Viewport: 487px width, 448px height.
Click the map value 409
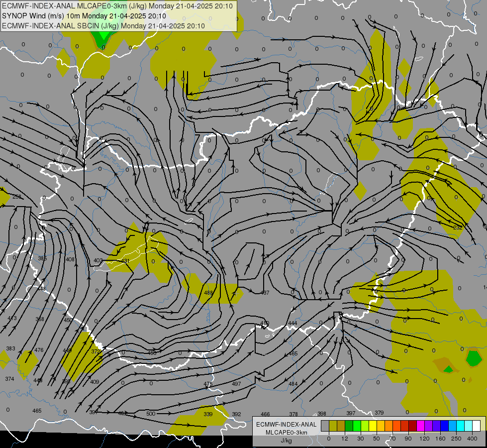[x=95, y=382]
